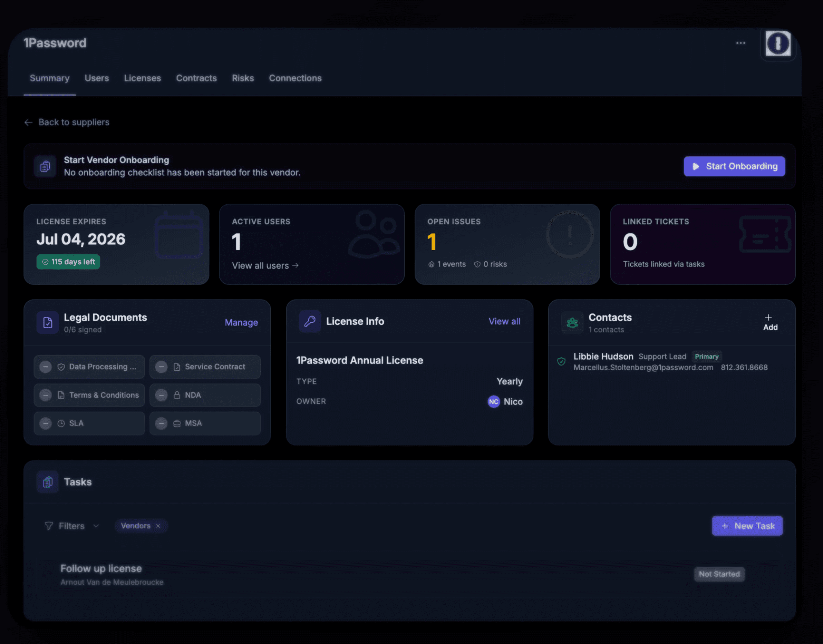Toggle the NDA document status
The width and height of the screenshot is (823, 644).
(x=162, y=395)
